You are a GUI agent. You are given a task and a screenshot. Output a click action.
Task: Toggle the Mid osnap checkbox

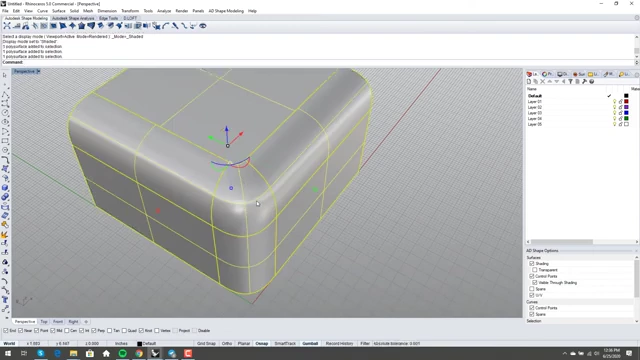(53, 331)
